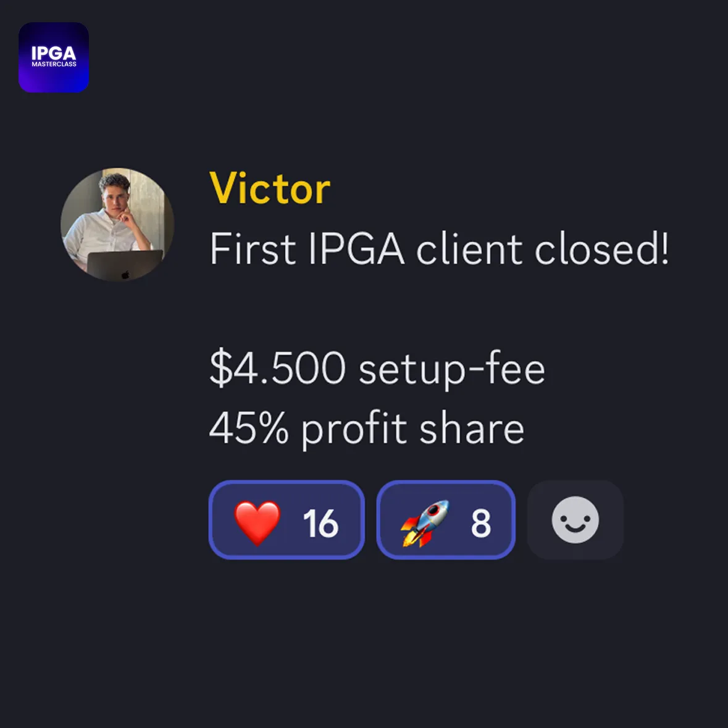Click the 45% profit share line
The height and width of the screenshot is (728, 728).
(367, 429)
